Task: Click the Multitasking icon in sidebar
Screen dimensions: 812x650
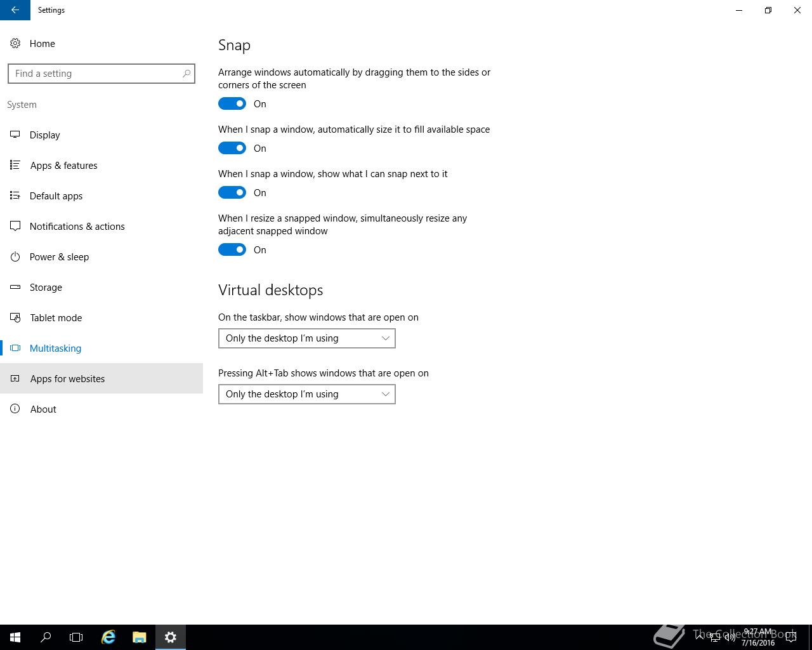Action: click(15, 348)
